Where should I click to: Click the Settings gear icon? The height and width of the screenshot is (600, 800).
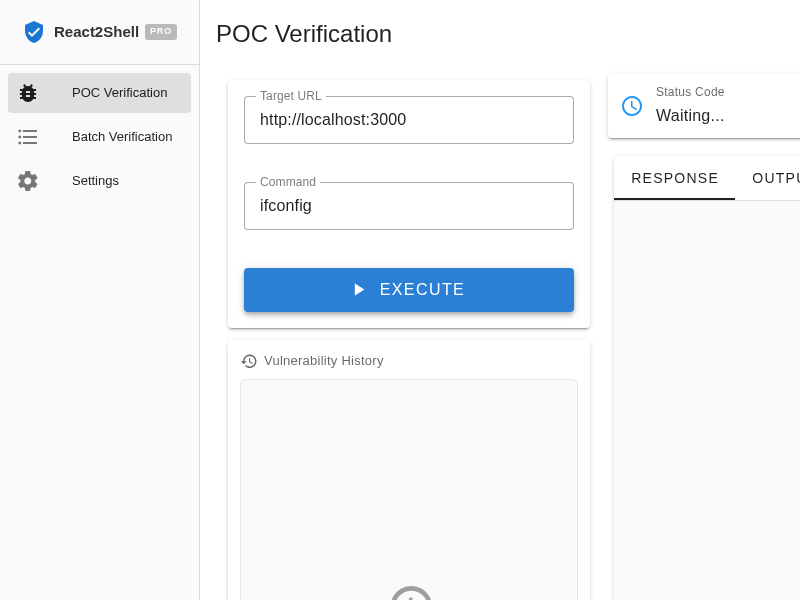tap(28, 181)
